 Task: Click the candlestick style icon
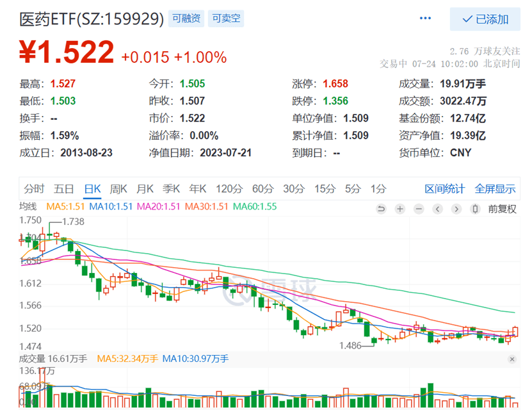(x=475, y=209)
